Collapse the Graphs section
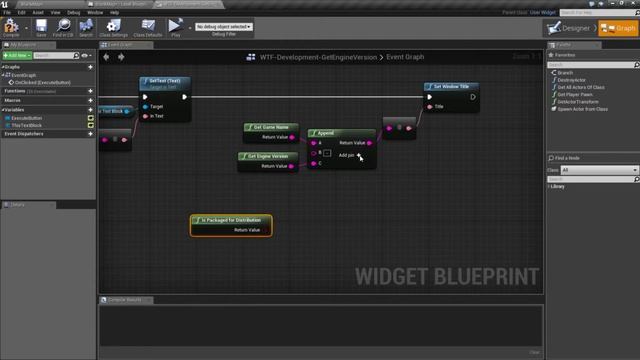640x360 pixels. click(3, 67)
